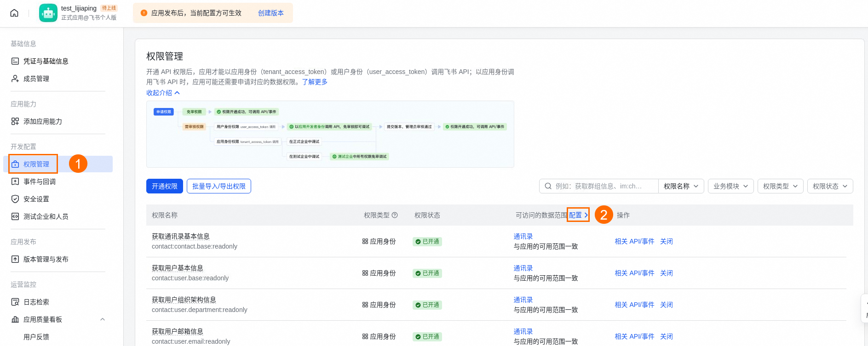Open 权限名称 search-type dropdown
Viewport: 868px width, 346px height.
click(681, 186)
